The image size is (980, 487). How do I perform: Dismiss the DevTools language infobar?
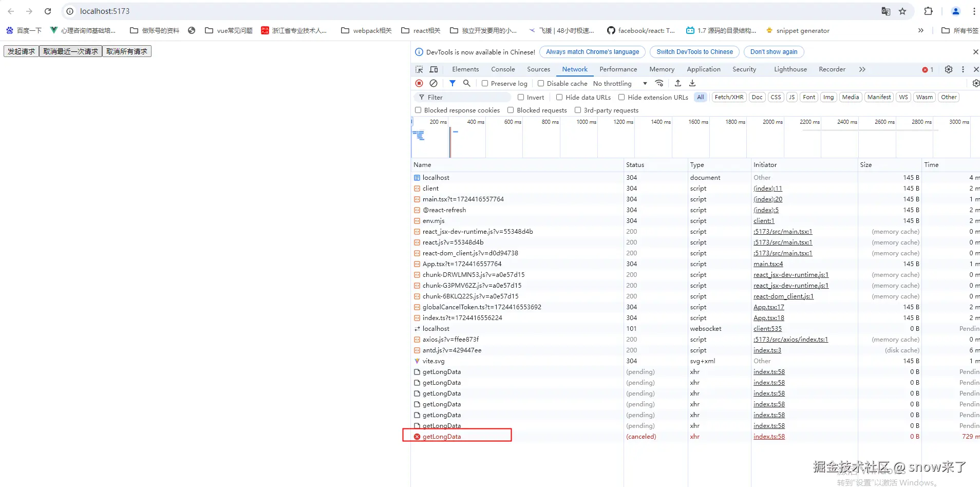[x=976, y=52]
